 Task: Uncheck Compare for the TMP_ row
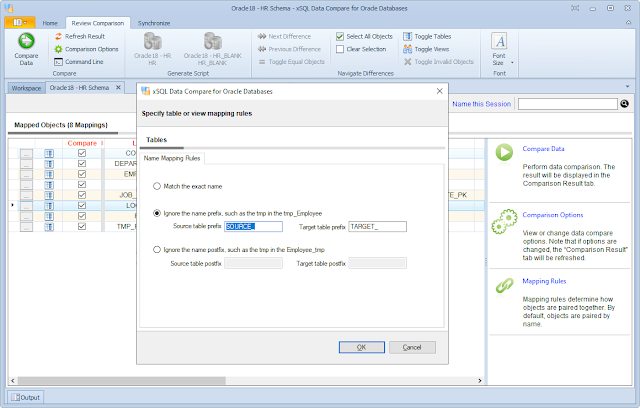pyautogui.click(x=82, y=226)
